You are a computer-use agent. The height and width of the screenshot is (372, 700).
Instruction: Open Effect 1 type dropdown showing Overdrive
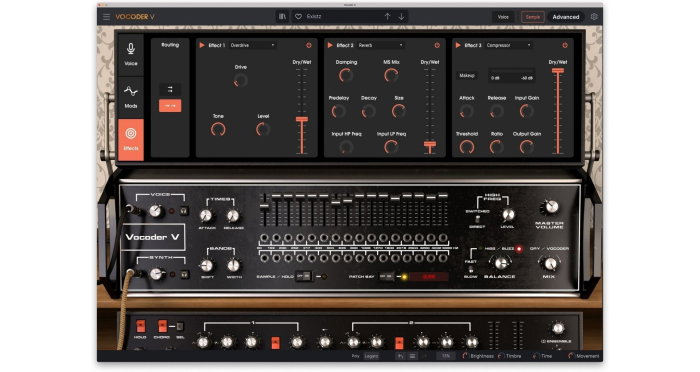(x=252, y=46)
